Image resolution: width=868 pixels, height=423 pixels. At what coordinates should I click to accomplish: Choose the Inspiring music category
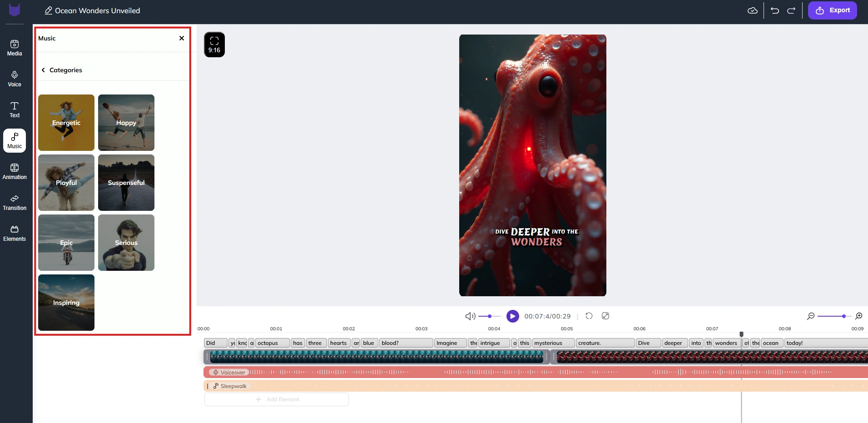click(66, 303)
